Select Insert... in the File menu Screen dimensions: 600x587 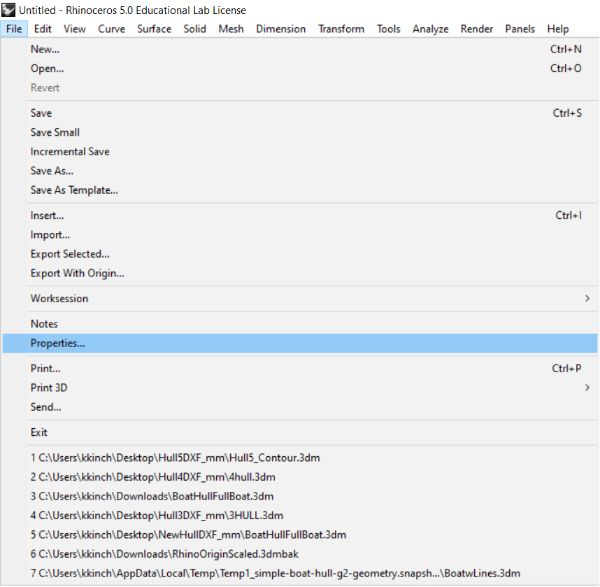click(300, 215)
